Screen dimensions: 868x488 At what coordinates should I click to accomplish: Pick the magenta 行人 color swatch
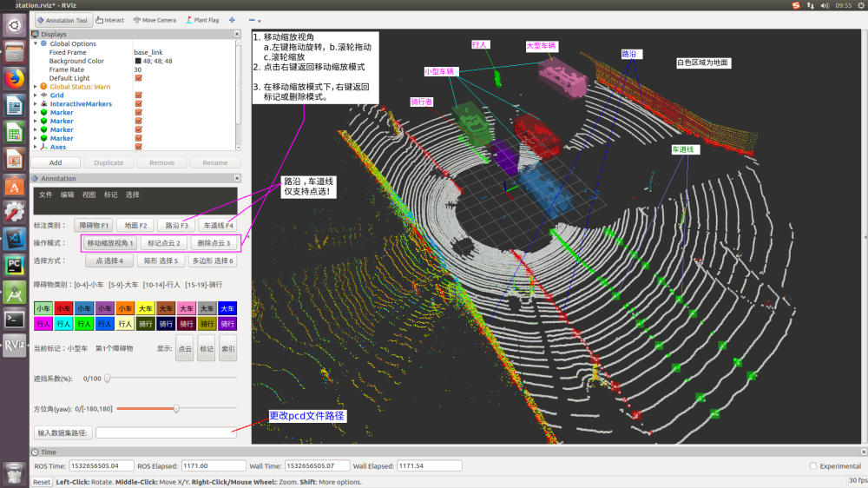point(43,324)
